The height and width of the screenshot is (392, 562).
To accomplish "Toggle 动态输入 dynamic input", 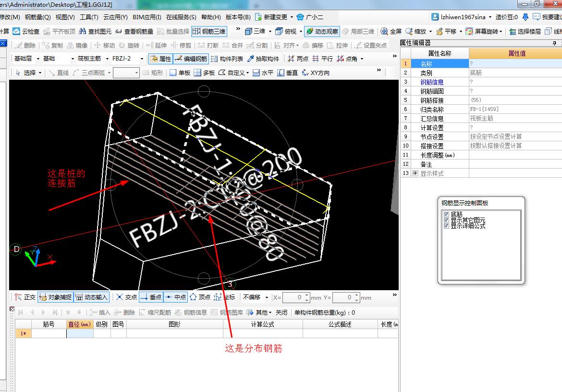I will coord(91,297).
